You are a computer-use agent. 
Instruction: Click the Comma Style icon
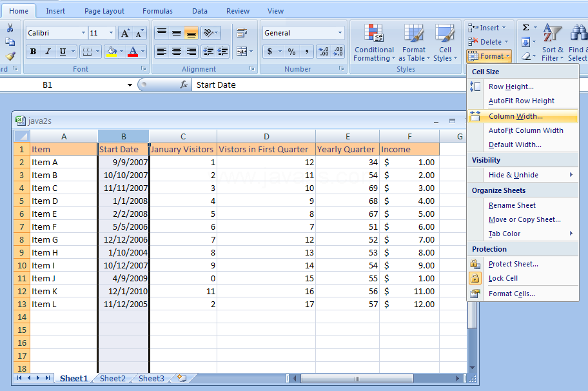307,52
